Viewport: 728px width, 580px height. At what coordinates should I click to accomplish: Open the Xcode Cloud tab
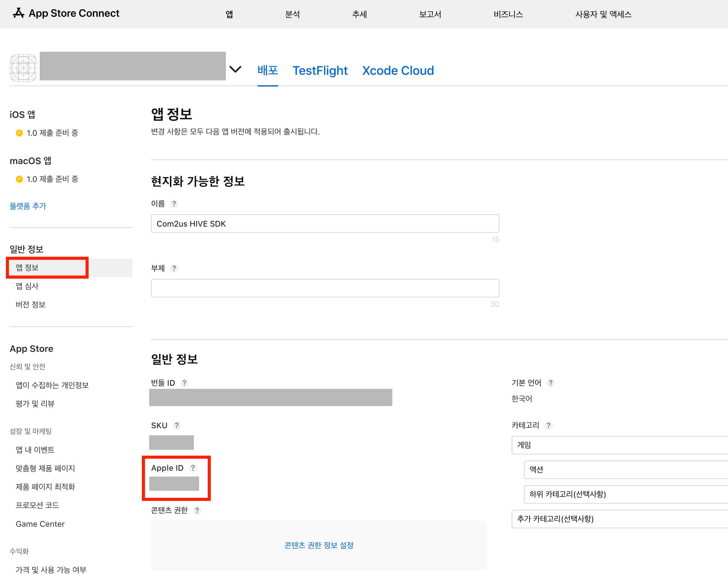(x=398, y=70)
